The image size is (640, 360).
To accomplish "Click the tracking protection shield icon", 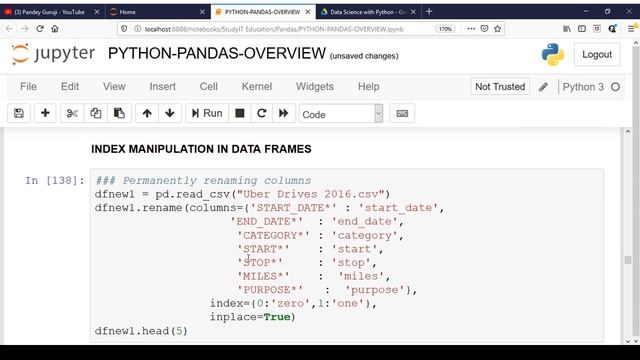I will pyautogui.click(x=124, y=29).
